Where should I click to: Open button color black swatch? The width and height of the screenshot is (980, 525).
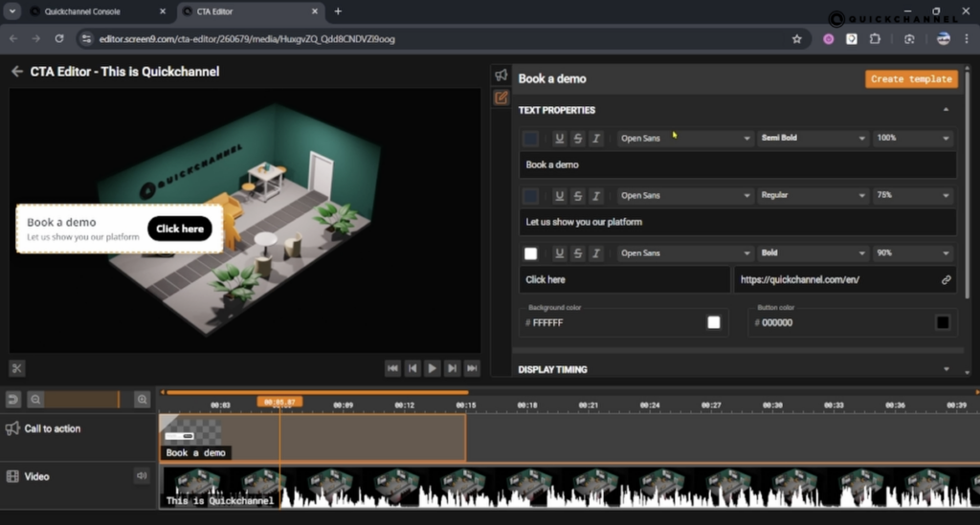pyautogui.click(x=943, y=322)
